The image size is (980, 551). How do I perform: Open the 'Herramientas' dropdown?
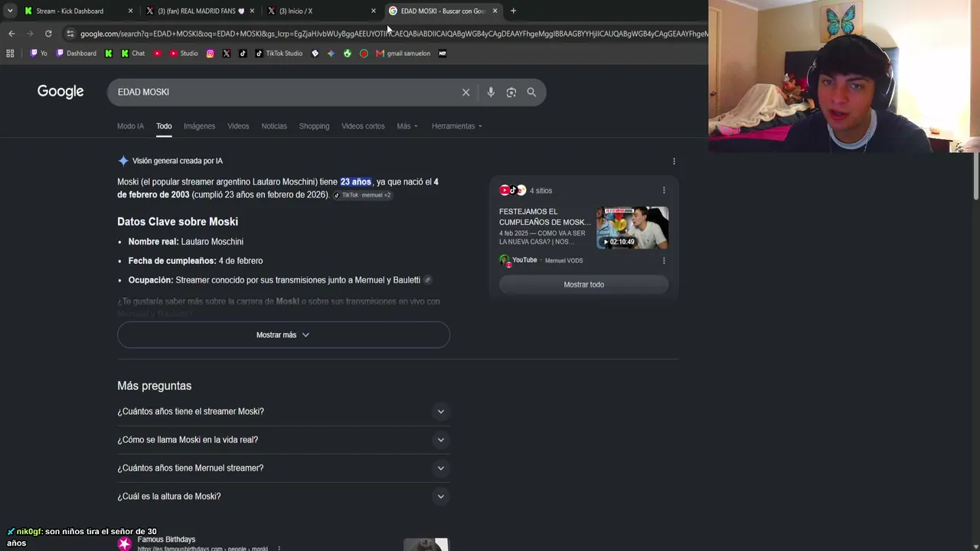(457, 126)
